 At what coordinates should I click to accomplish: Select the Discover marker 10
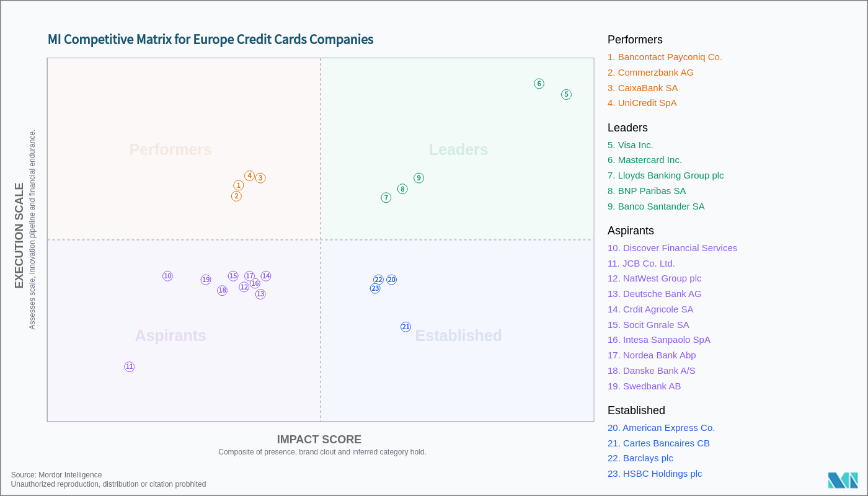[x=167, y=276]
